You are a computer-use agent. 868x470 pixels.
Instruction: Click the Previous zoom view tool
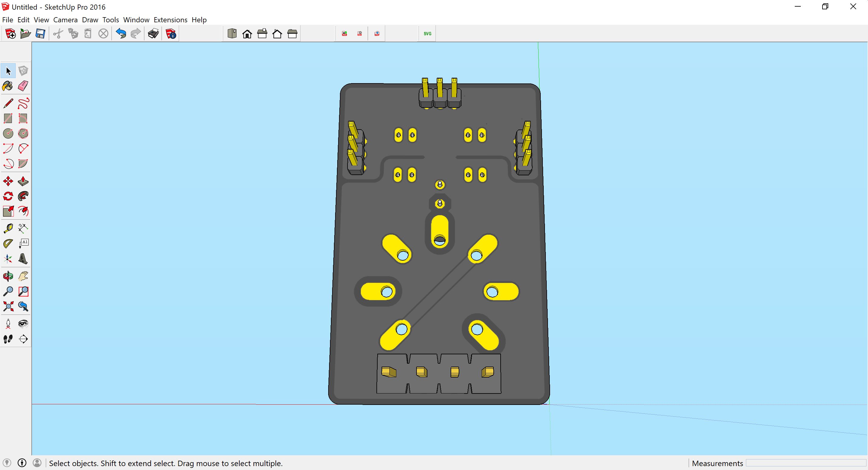click(x=23, y=306)
